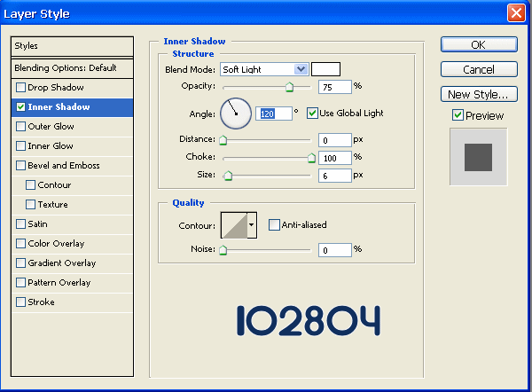Click the Angle value field

tap(274, 114)
